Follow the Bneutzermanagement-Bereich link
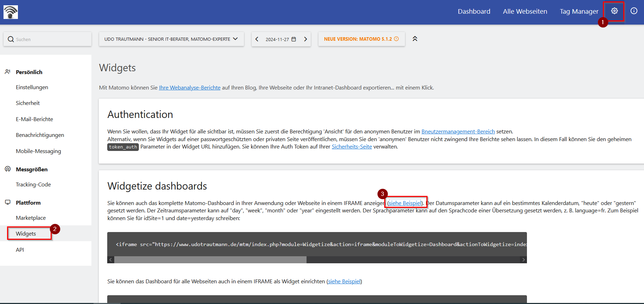This screenshot has width=644, height=304. click(458, 131)
